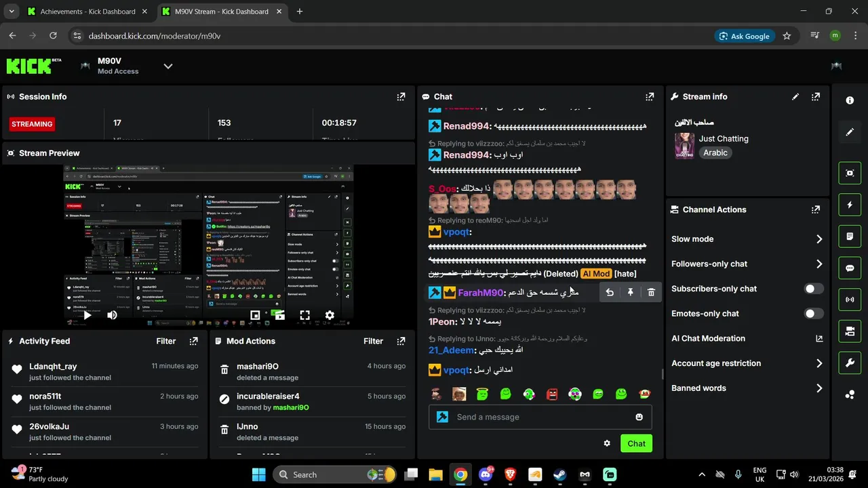Open info icon in right sidebar
This screenshot has height=488, width=868.
[x=850, y=100]
